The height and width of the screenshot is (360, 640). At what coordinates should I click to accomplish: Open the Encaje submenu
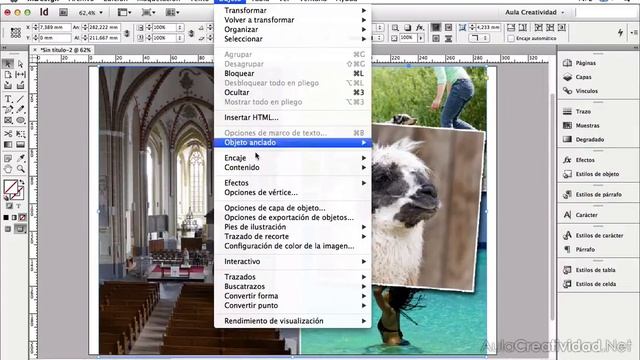(x=293, y=158)
